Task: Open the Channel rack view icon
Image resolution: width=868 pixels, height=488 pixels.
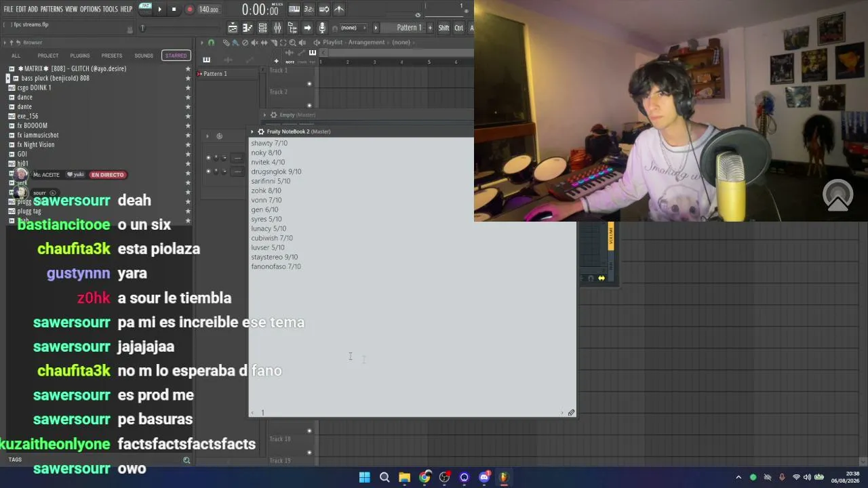Action: [262, 28]
